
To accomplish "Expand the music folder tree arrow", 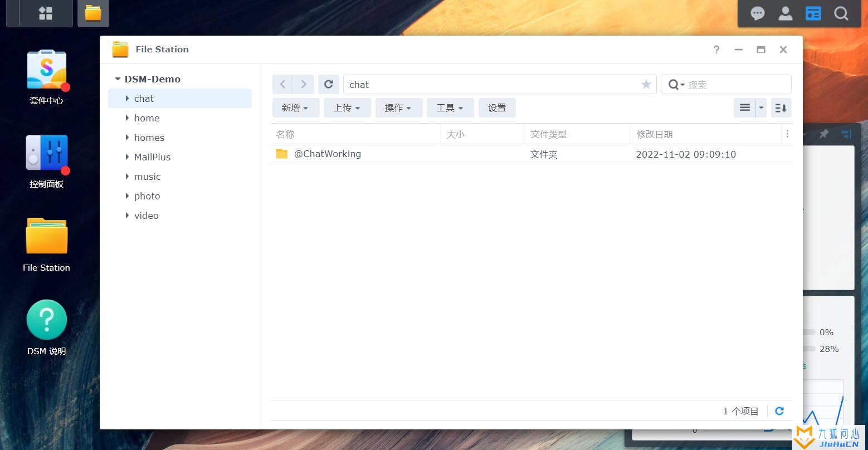I will (127, 177).
